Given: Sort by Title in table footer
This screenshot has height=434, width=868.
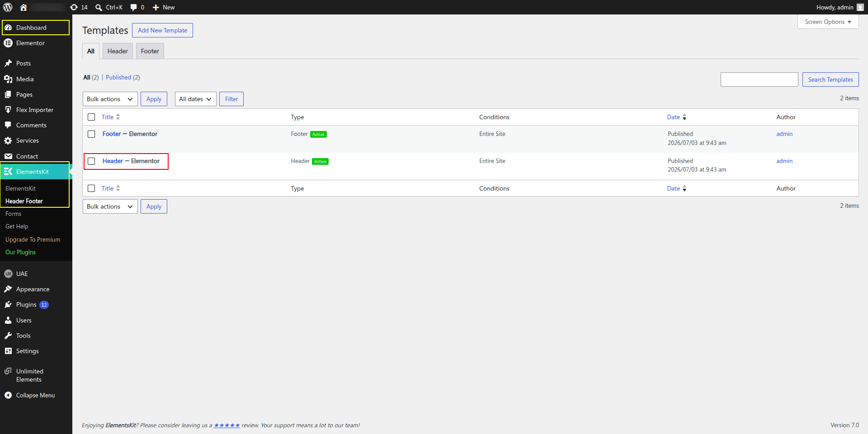Looking at the screenshot, I should tap(111, 188).
